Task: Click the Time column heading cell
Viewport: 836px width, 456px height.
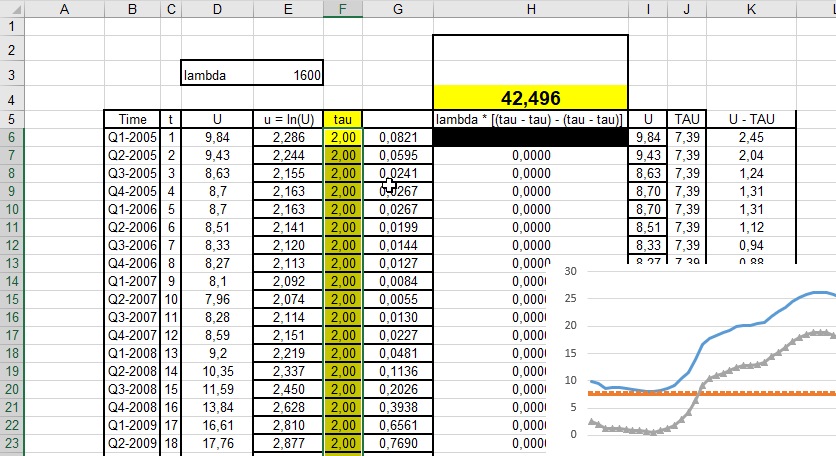Action: click(x=132, y=120)
